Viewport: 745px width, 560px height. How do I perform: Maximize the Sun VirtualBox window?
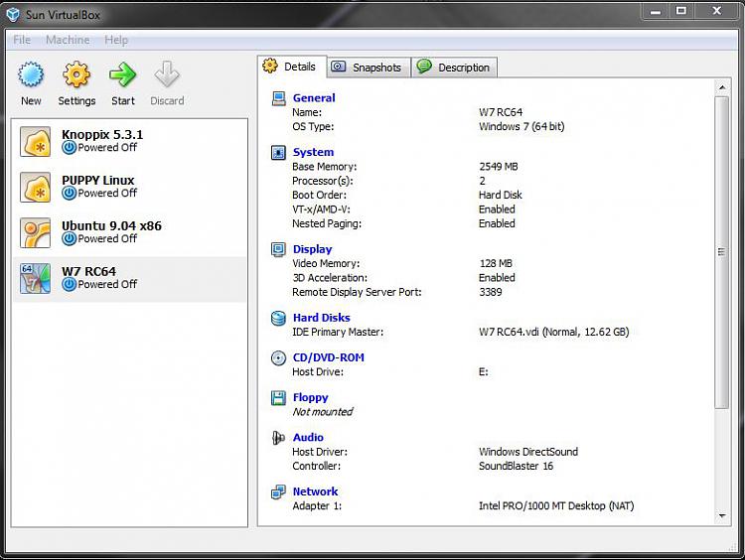click(681, 11)
